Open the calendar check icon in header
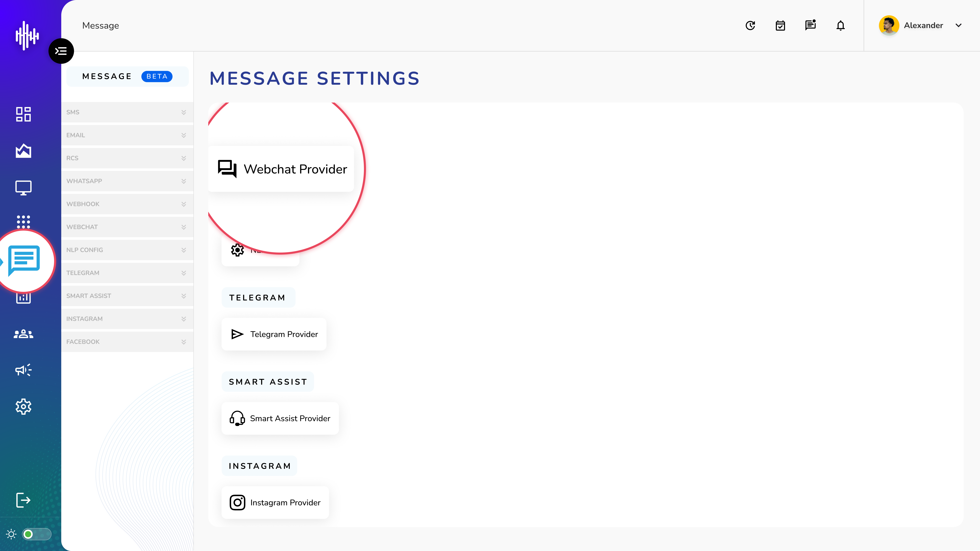The height and width of the screenshot is (551, 980). 780,26
